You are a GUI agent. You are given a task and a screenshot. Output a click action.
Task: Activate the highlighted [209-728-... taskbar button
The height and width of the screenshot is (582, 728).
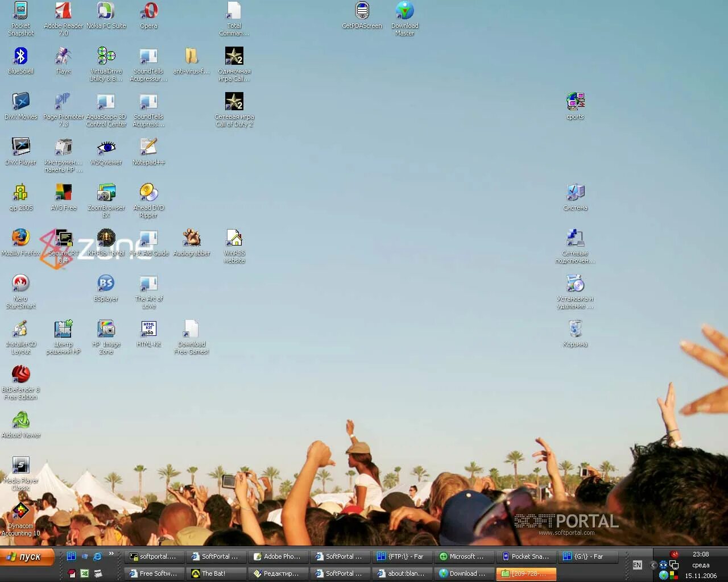[x=526, y=573]
